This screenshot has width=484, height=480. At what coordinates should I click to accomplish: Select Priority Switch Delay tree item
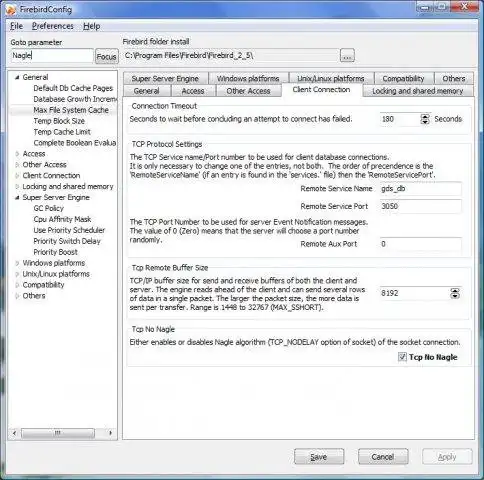pos(67,241)
